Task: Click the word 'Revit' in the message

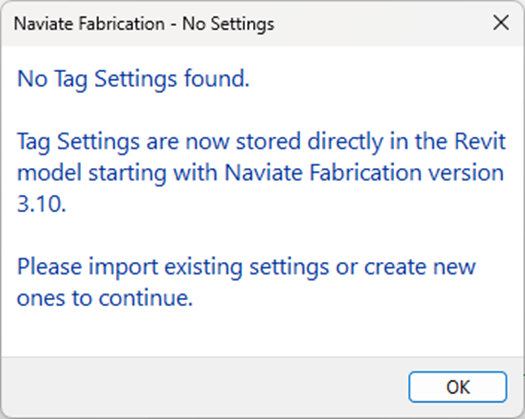Action: (x=479, y=141)
